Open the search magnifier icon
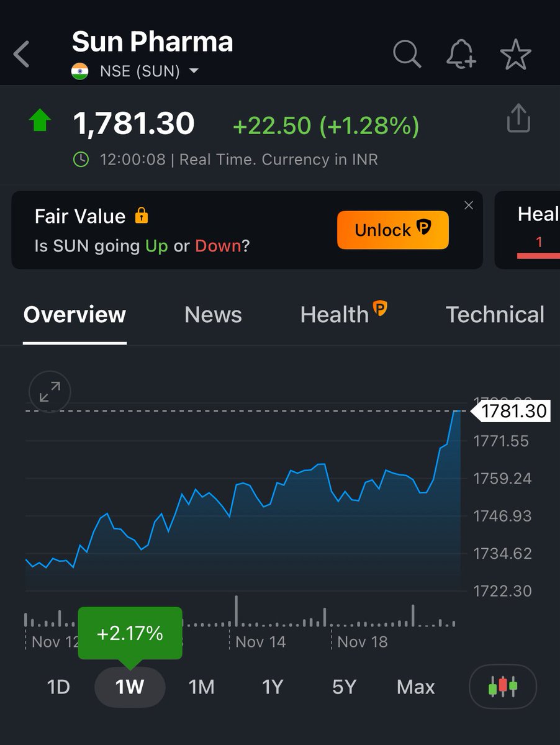This screenshot has width=560, height=745. 407,55
